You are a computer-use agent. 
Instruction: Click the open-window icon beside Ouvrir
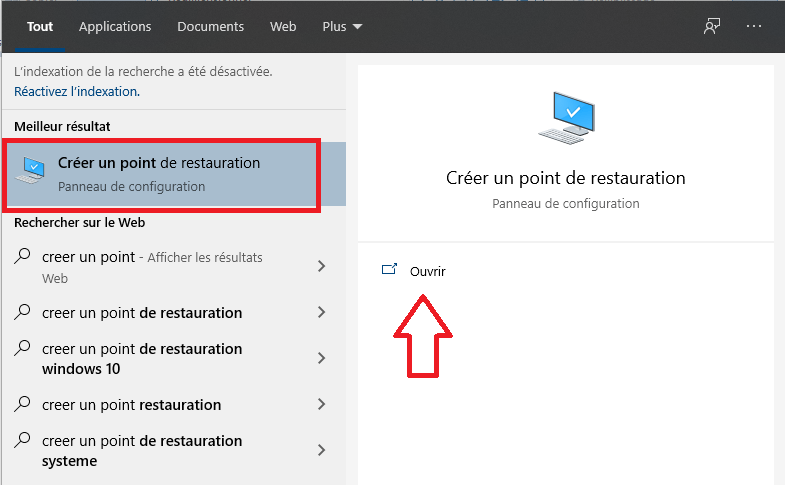[x=389, y=269]
